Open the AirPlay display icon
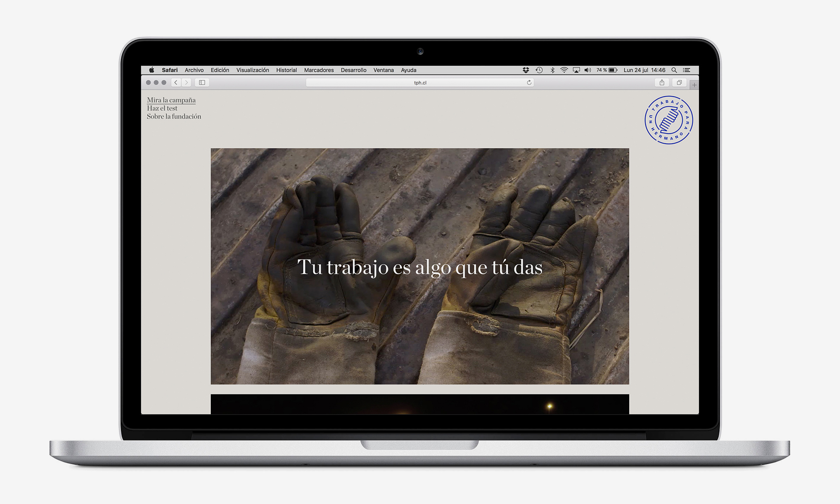Image resolution: width=840 pixels, height=504 pixels. [x=576, y=70]
